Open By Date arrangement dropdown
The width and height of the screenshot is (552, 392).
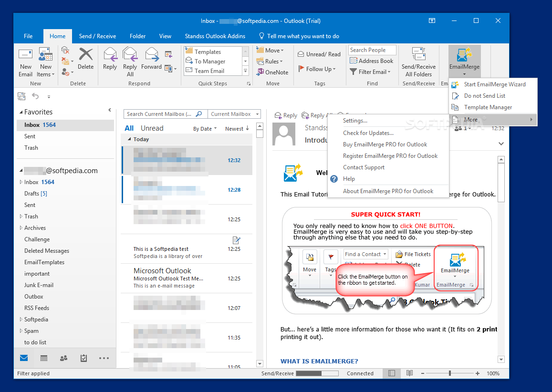point(205,129)
